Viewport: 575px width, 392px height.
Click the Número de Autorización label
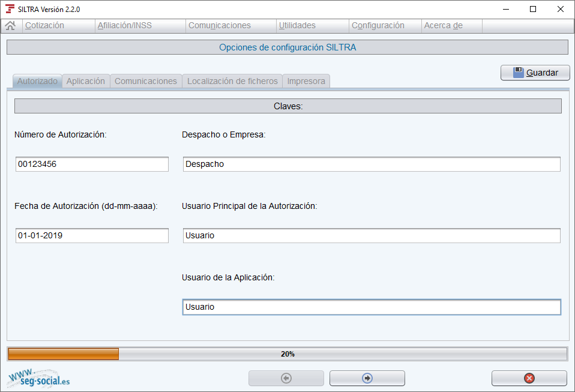(61, 134)
